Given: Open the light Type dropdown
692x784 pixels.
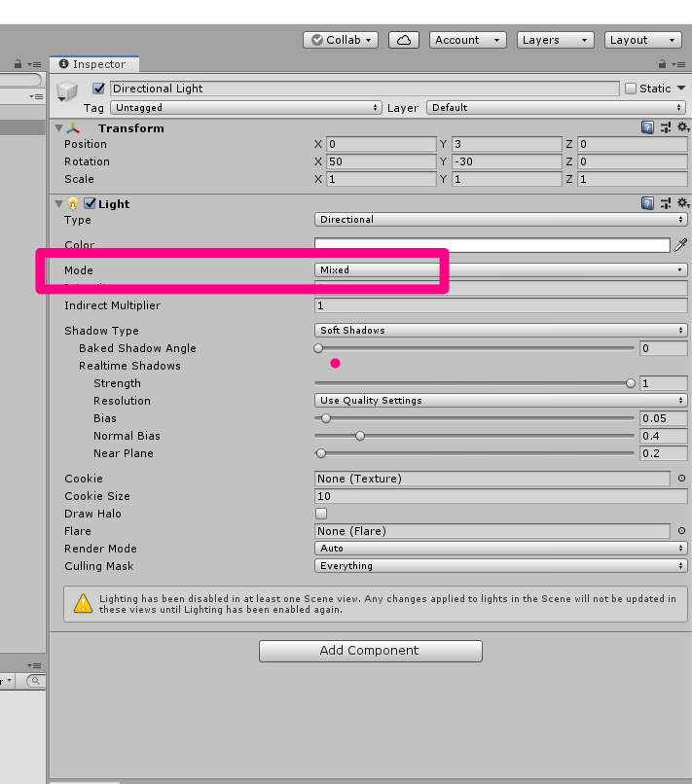Looking at the screenshot, I should tap(501, 220).
